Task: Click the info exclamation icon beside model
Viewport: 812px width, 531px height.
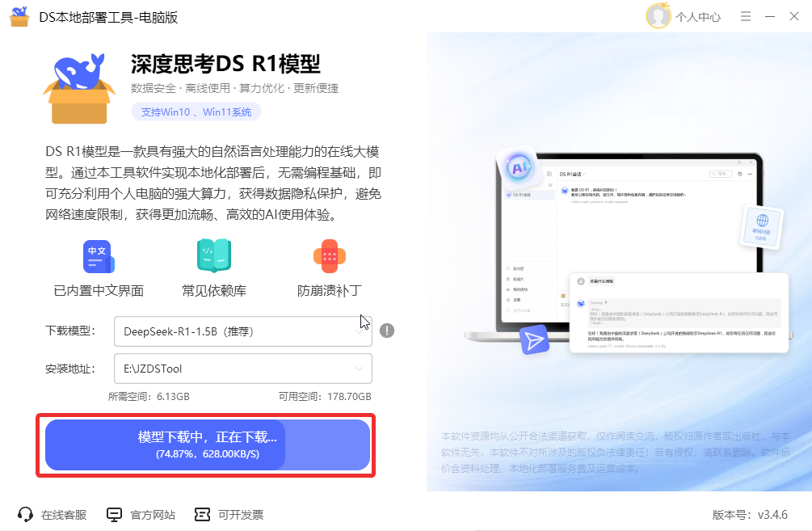Action: click(387, 331)
